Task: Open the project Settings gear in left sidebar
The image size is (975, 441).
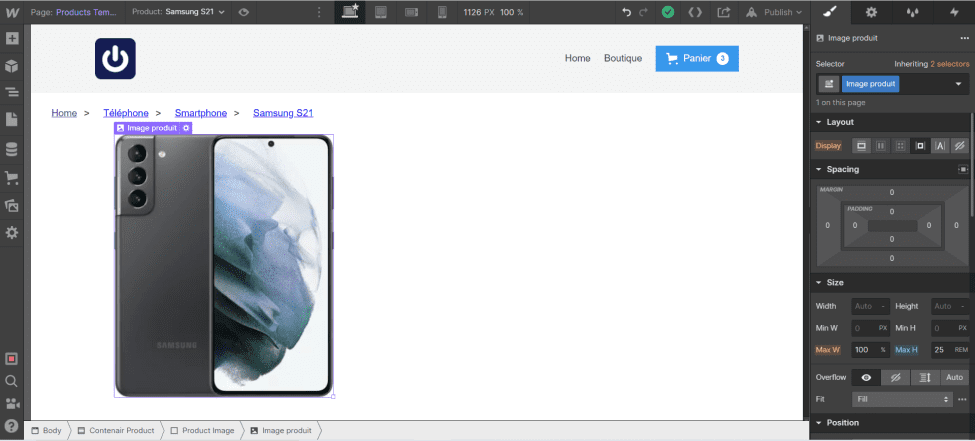Action: click(12, 233)
